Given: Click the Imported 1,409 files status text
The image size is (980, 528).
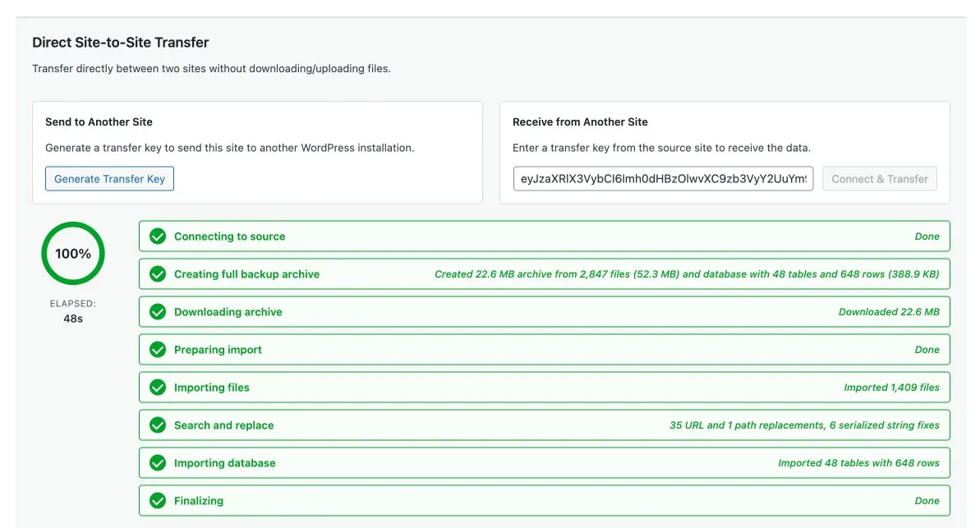Looking at the screenshot, I should tap(891, 388).
